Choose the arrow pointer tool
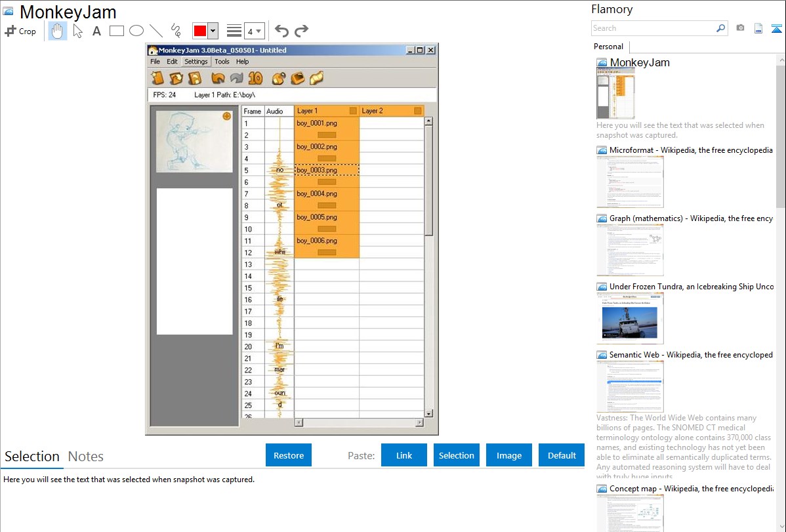 (77, 31)
